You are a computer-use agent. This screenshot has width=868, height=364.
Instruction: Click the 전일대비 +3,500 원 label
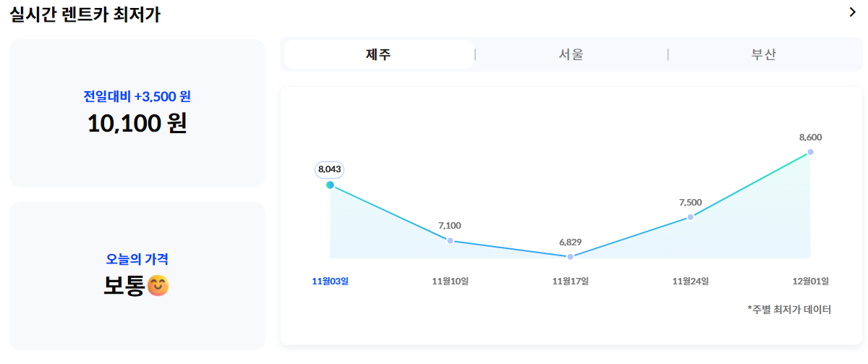point(137,96)
